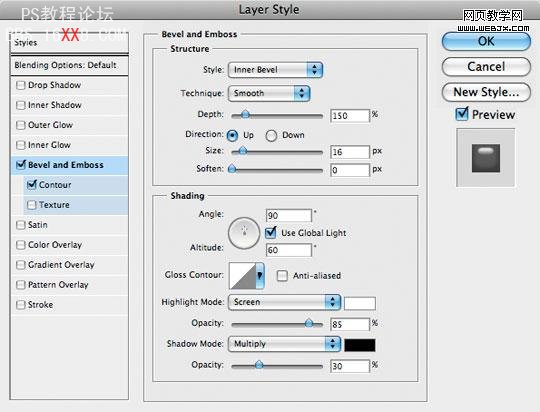The height and width of the screenshot is (412, 540).
Task: Open the Technique dropdown showing Smooth
Action: pos(269,93)
